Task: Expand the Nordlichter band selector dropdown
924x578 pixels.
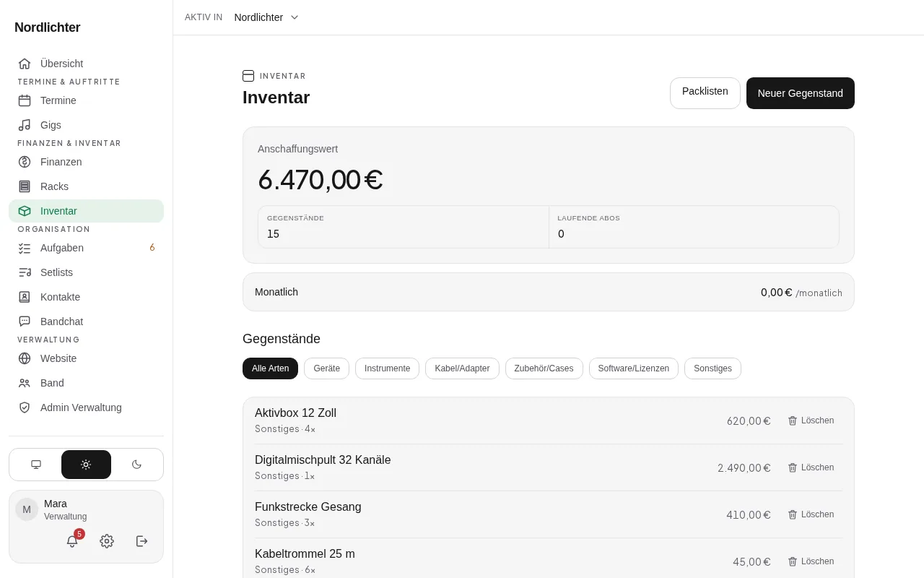Action: tap(266, 17)
